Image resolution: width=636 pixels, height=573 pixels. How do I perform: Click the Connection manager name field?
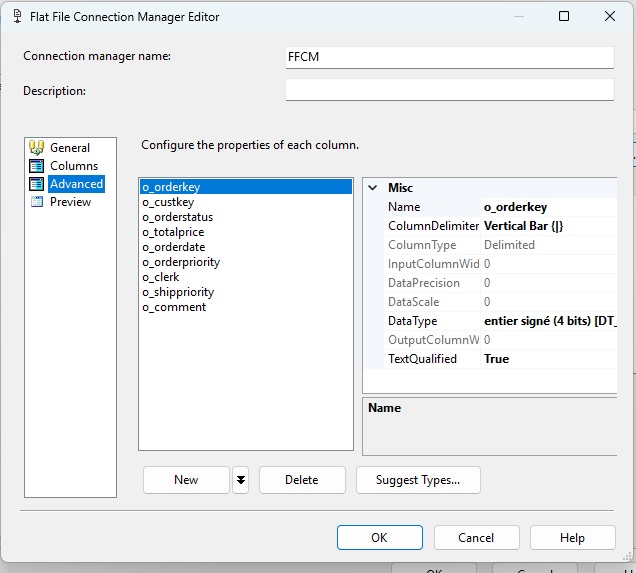click(x=449, y=57)
